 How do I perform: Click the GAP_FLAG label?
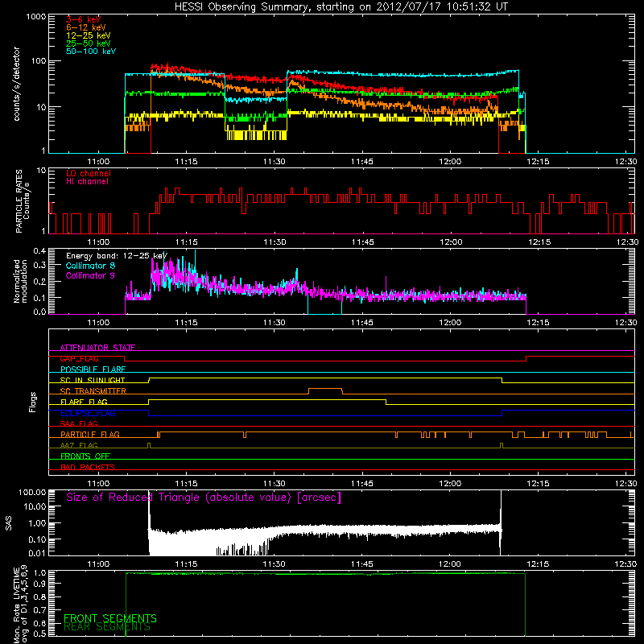tap(79, 358)
